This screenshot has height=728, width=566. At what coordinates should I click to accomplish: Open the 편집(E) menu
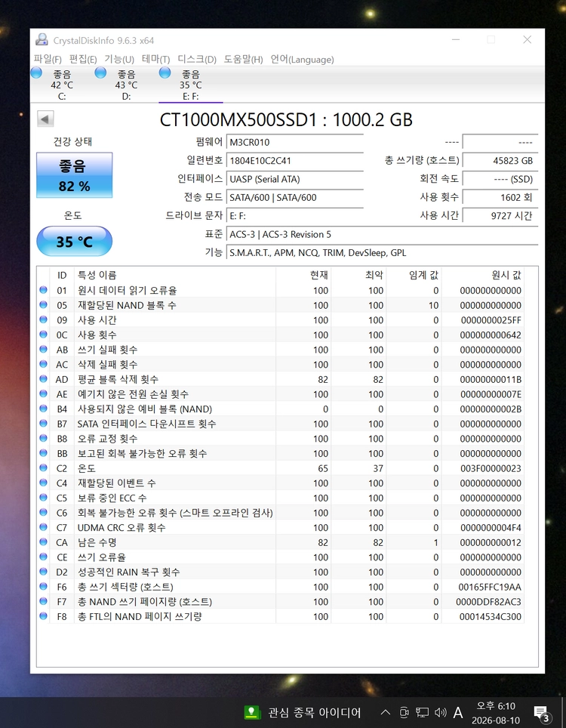(83, 60)
